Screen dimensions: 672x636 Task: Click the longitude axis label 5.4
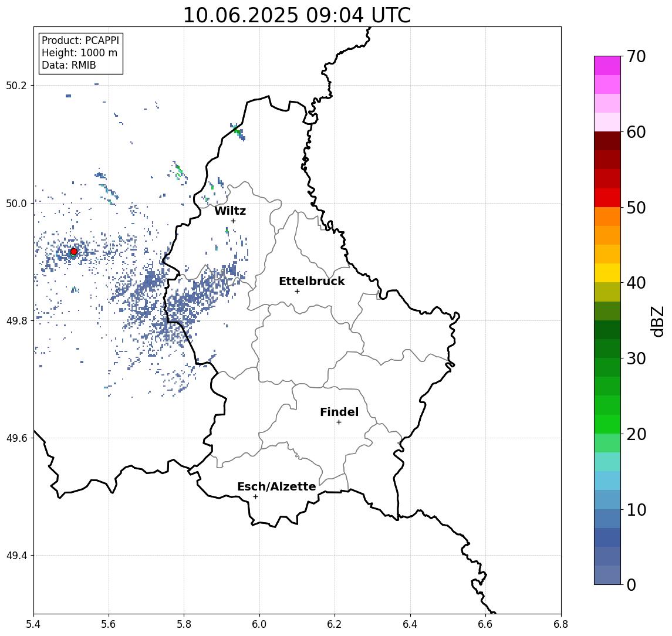pos(33,624)
